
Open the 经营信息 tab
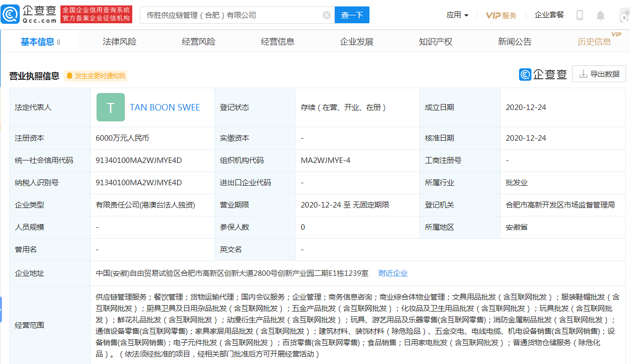click(278, 42)
